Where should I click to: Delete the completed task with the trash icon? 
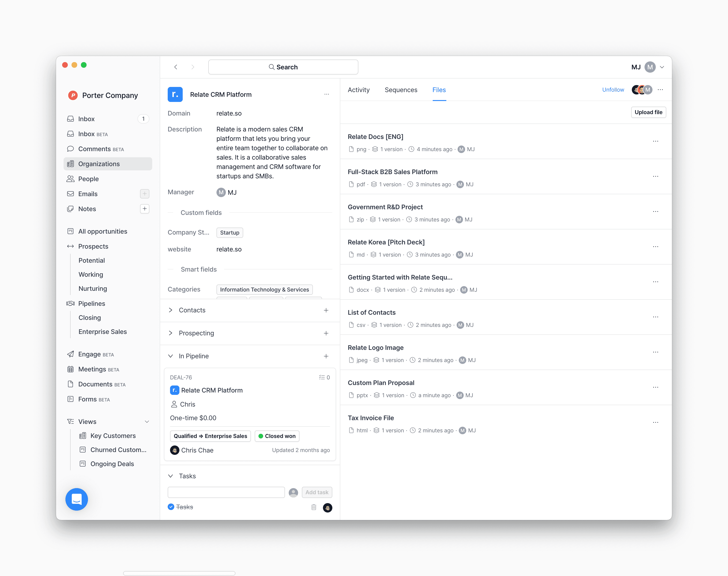(314, 507)
